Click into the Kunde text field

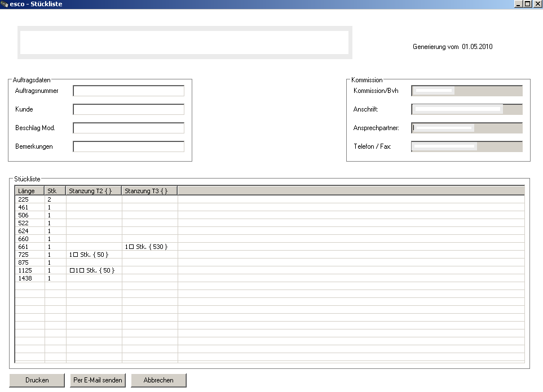point(129,109)
